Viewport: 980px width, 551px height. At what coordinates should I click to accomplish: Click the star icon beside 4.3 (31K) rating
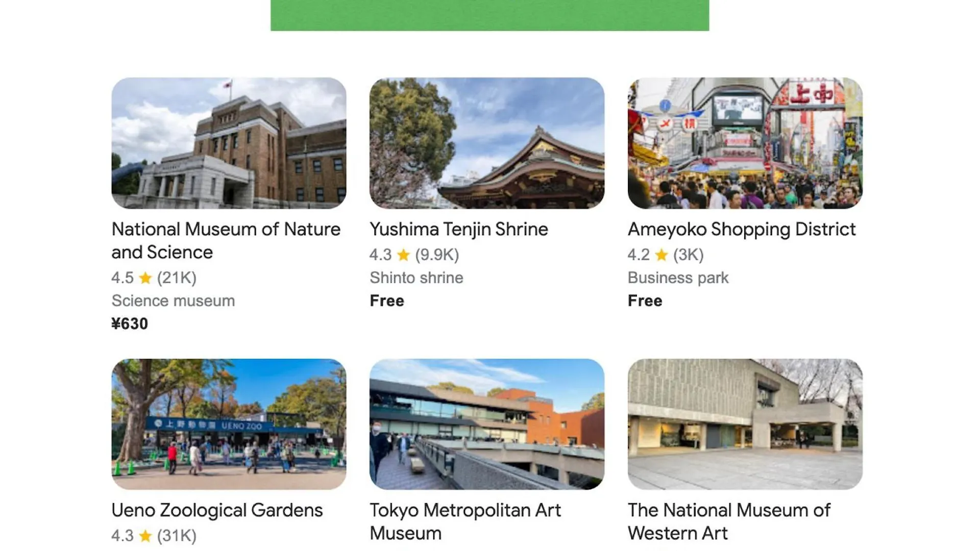tap(145, 536)
